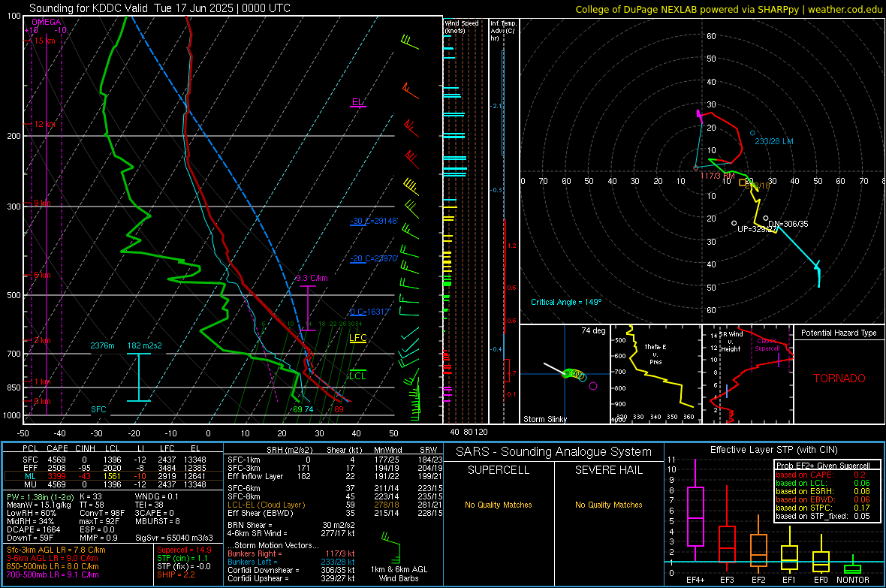Click the 15 km height marker
886x588 pixels.
[44, 41]
